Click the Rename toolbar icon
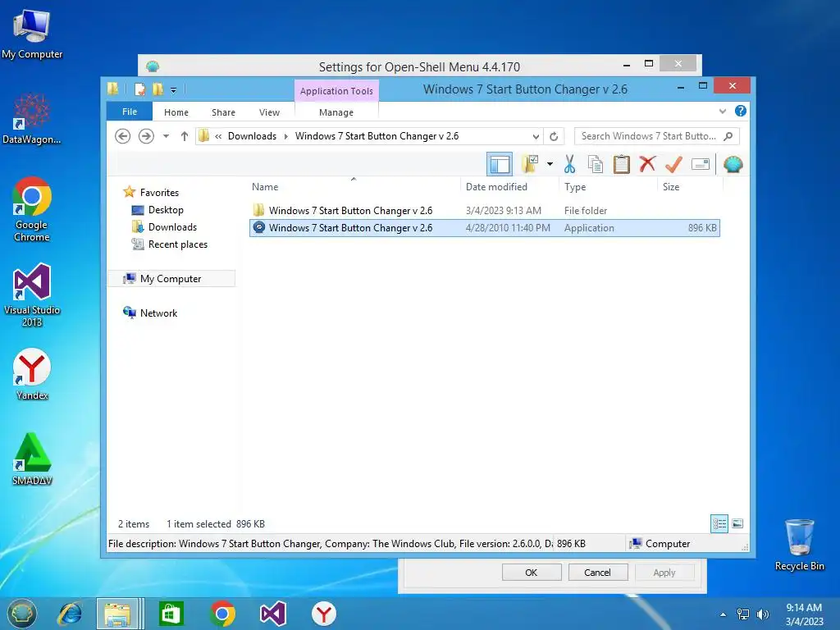The width and height of the screenshot is (840, 630). [x=701, y=164]
